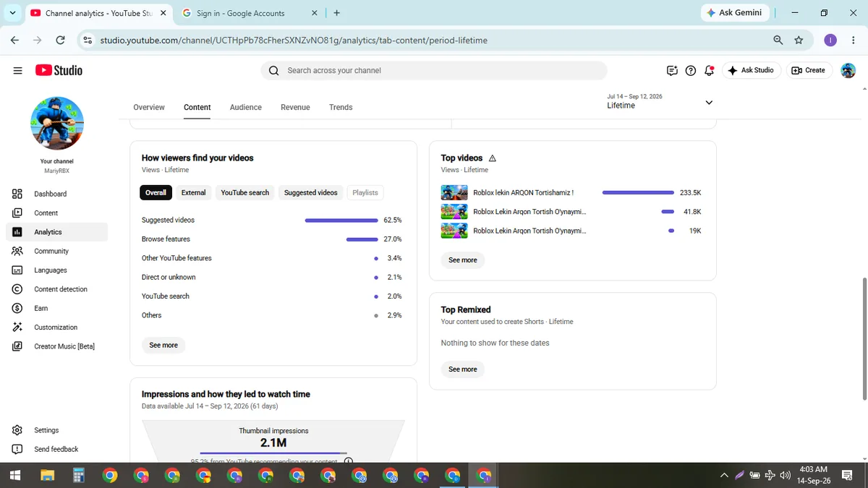Image resolution: width=868 pixels, height=488 pixels.
Task: Open the Earn sidebar item
Action: tap(56, 308)
